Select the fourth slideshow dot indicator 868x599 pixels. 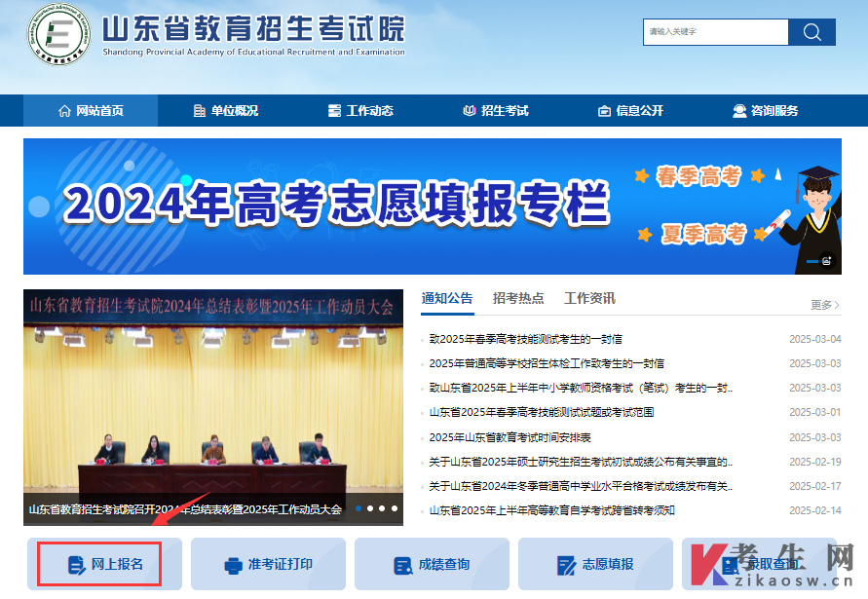tap(395, 508)
